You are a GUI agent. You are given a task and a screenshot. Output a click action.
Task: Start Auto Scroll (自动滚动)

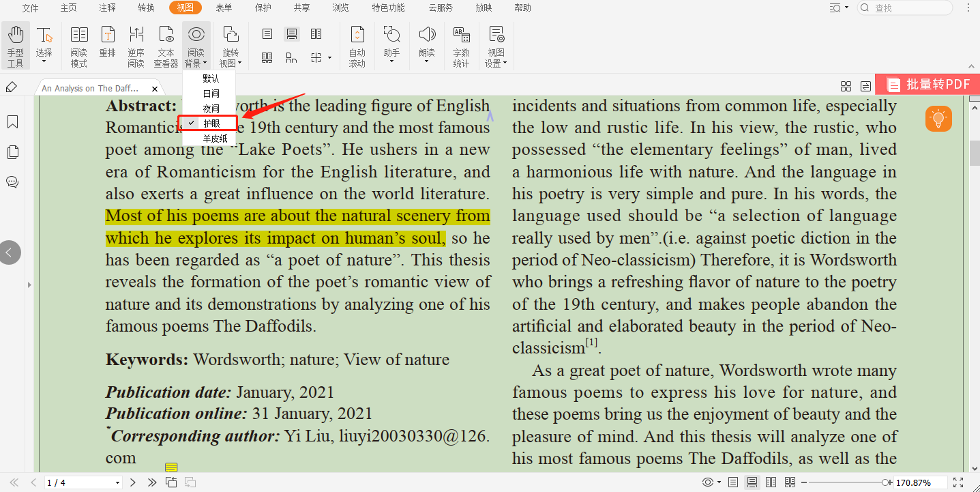[357, 46]
